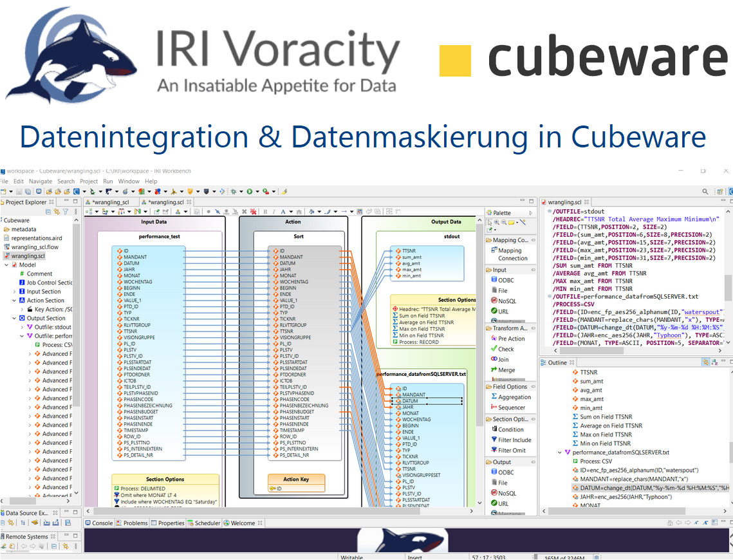Viewport: 733px width, 560px height.
Task: Click the Save icon in the main toolbar
Action: (19, 192)
